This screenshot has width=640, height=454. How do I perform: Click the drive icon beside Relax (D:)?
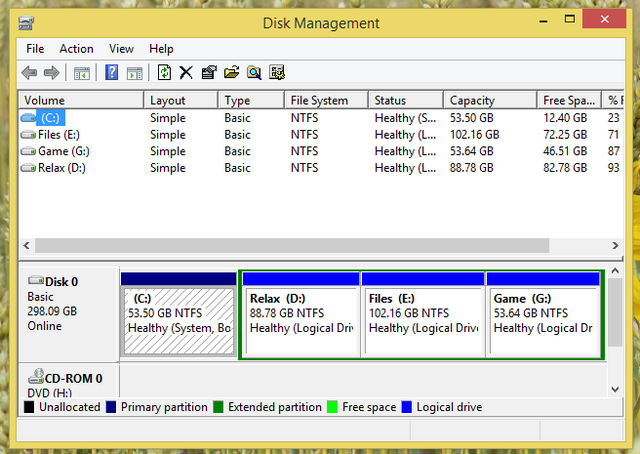pyautogui.click(x=28, y=168)
